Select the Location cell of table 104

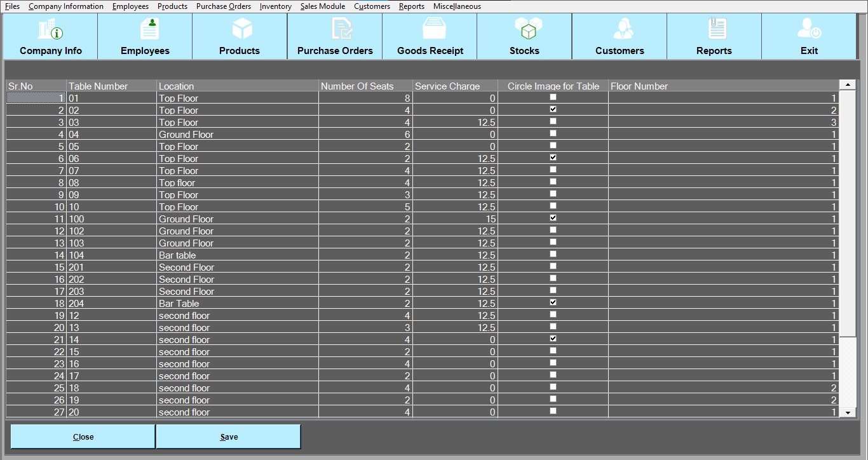pyautogui.click(x=237, y=255)
